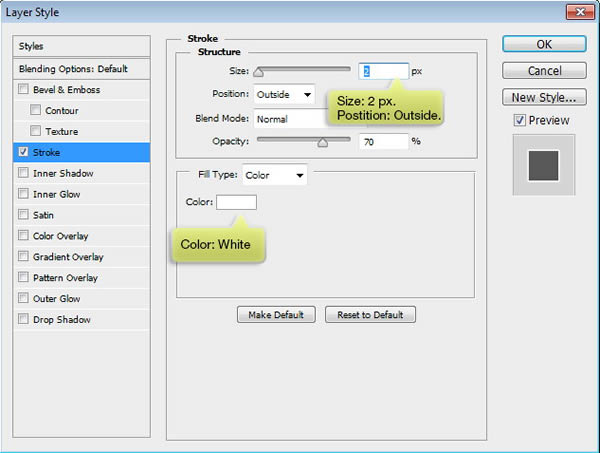Tick the Contour checkbox
Screen dimensions: 600x453
37,111
